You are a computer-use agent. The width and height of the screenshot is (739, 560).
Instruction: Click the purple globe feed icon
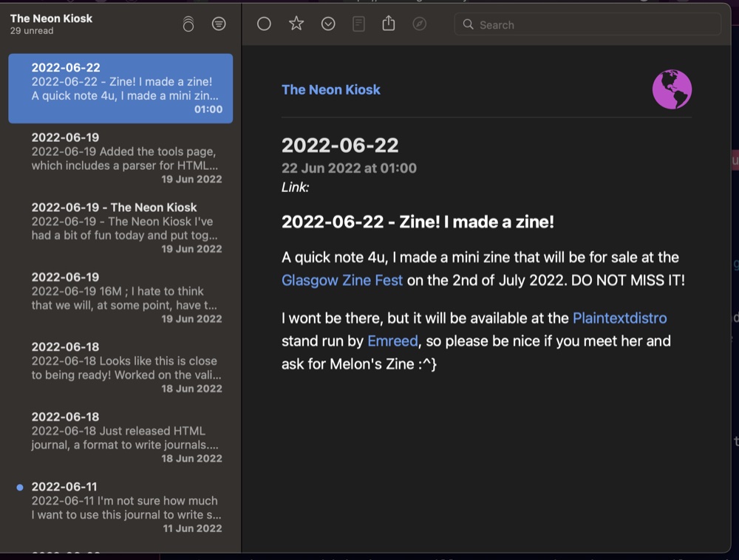point(672,89)
